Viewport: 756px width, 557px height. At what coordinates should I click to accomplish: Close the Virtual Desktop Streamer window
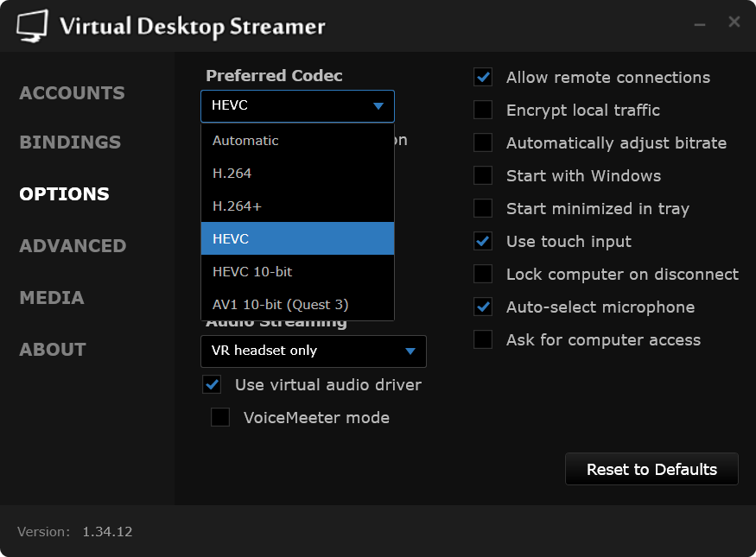point(734,22)
